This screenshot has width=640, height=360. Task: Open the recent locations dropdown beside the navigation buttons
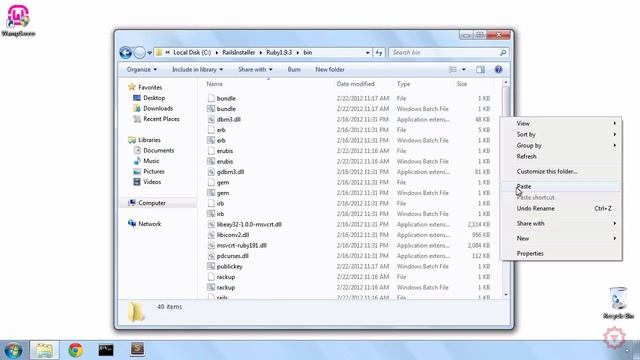tap(150, 53)
